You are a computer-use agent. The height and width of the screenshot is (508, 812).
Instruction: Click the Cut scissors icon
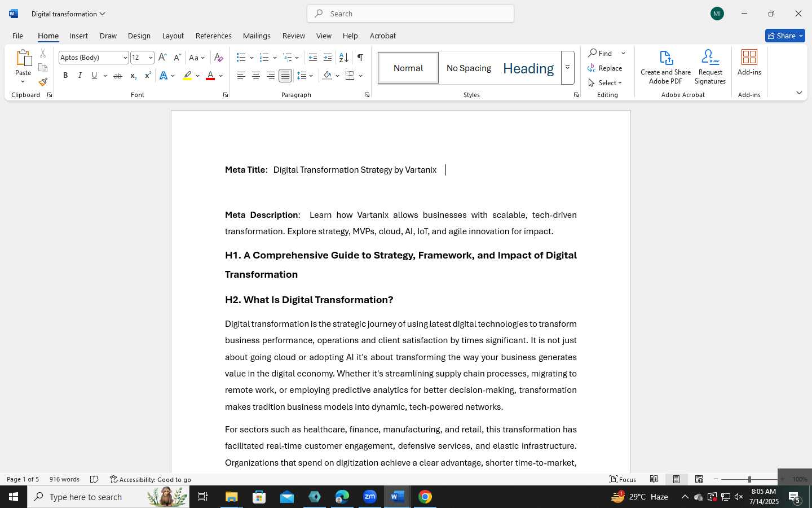(x=43, y=54)
